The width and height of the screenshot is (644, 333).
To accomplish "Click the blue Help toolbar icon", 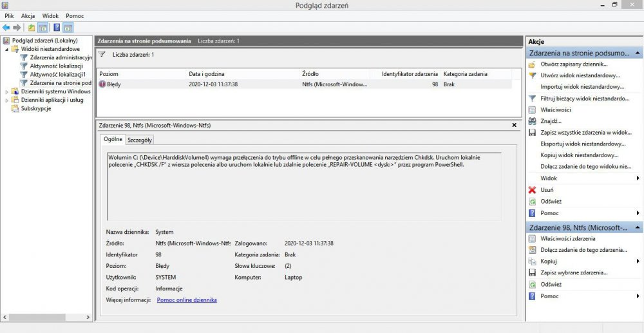I will (56, 28).
